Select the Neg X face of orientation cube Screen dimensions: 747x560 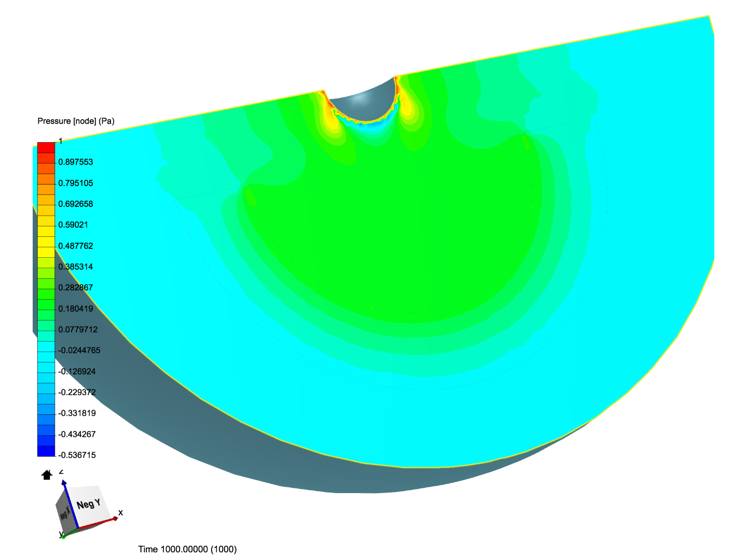[64, 512]
